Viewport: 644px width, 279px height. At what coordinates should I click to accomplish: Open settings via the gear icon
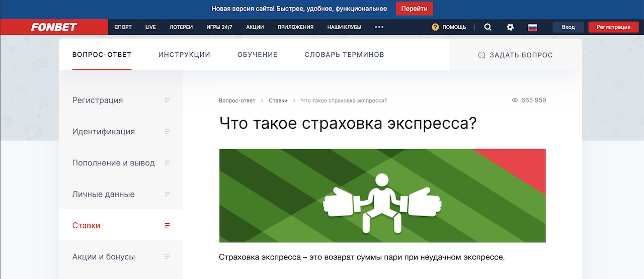(510, 27)
